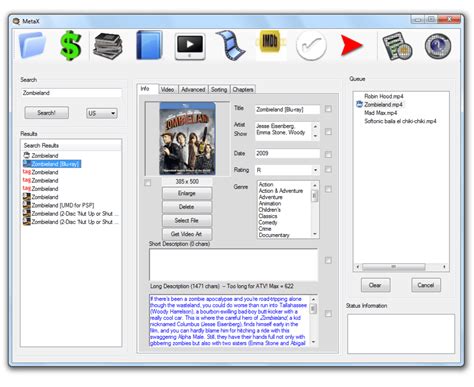Click the Queue list right scroll arrow

[444, 267]
